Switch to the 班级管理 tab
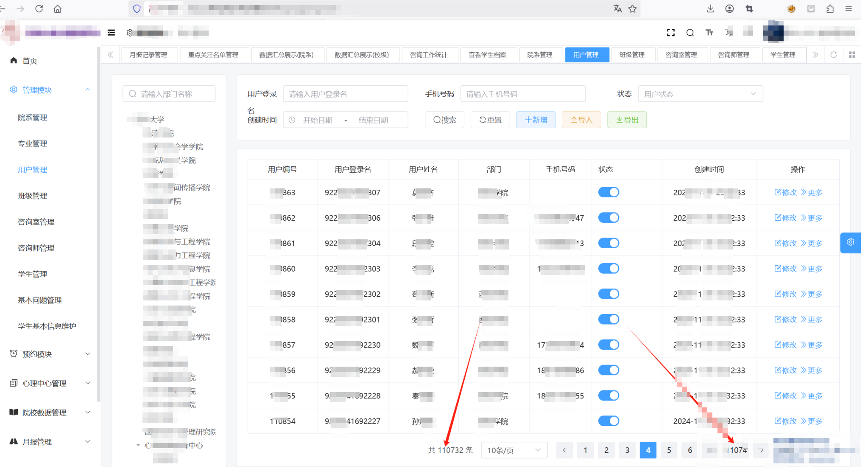Screen dimensions: 868x474 tap(632, 55)
